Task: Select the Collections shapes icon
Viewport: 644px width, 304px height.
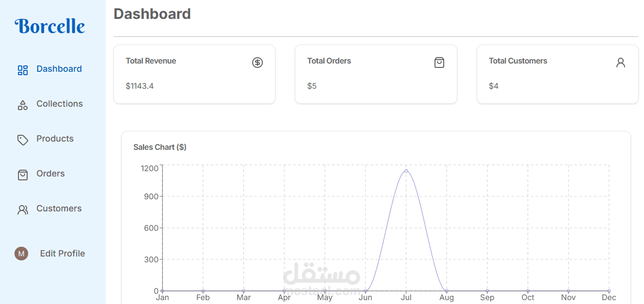Action: (23, 105)
